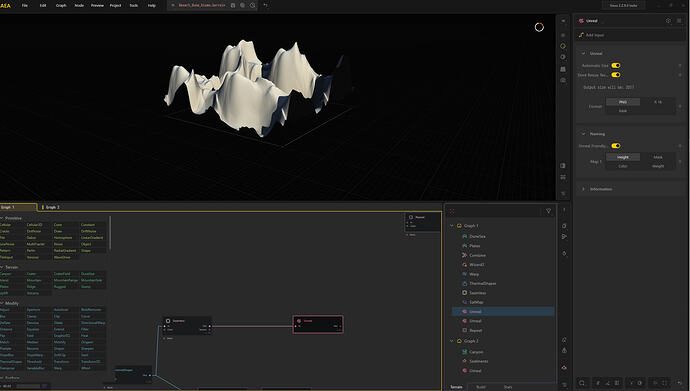Expand the Information section
The image size is (690, 391).
[x=584, y=189]
